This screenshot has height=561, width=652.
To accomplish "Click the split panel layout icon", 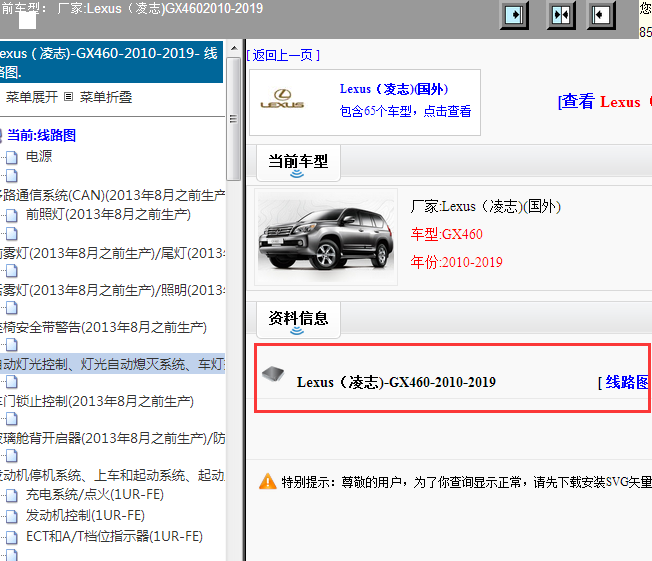I will click(x=561, y=15).
